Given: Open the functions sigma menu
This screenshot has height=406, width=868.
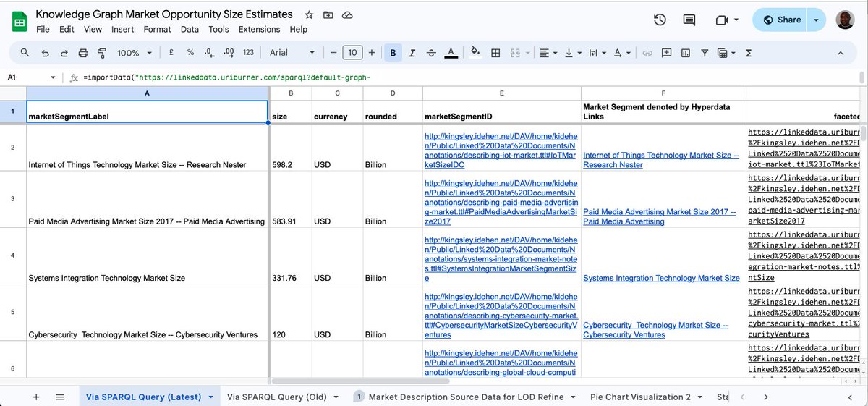Looking at the screenshot, I should (x=748, y=53).
